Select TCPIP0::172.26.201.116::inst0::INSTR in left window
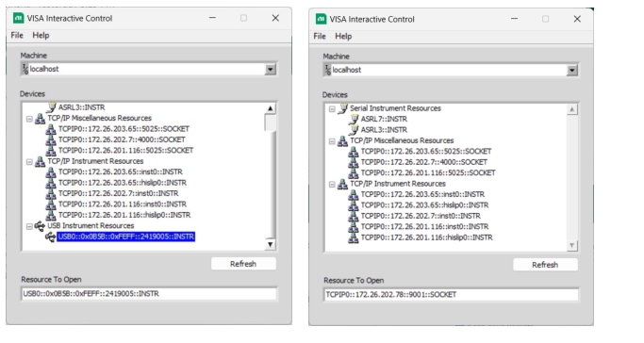 coord(123,204)
